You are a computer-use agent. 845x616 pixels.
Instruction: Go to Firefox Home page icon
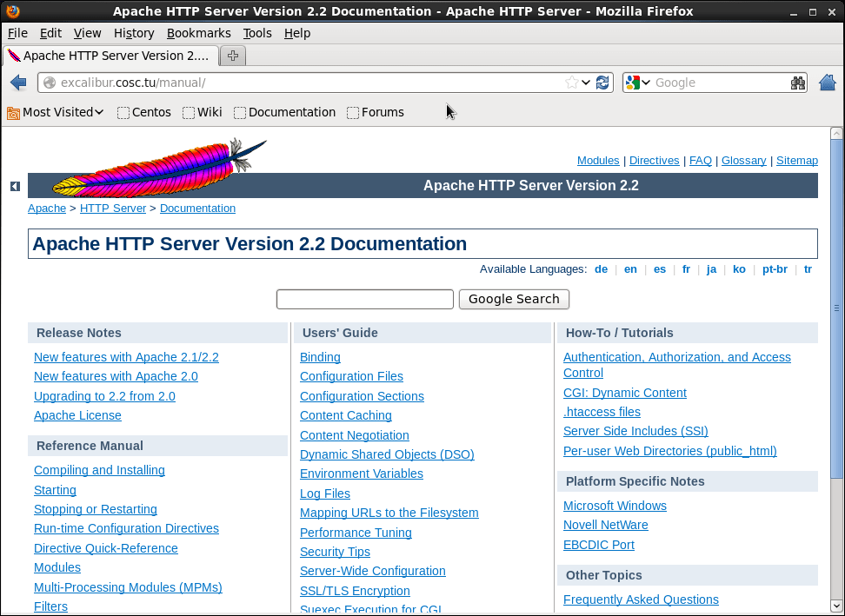pos(828,83)
